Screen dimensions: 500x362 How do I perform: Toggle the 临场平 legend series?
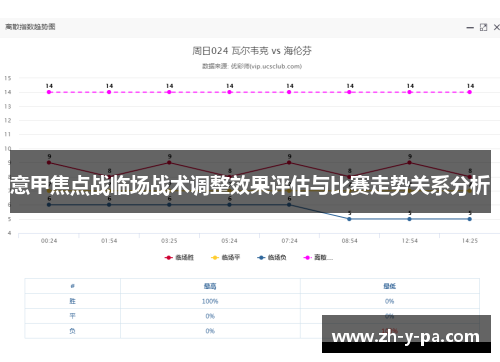tap(226, 257)
